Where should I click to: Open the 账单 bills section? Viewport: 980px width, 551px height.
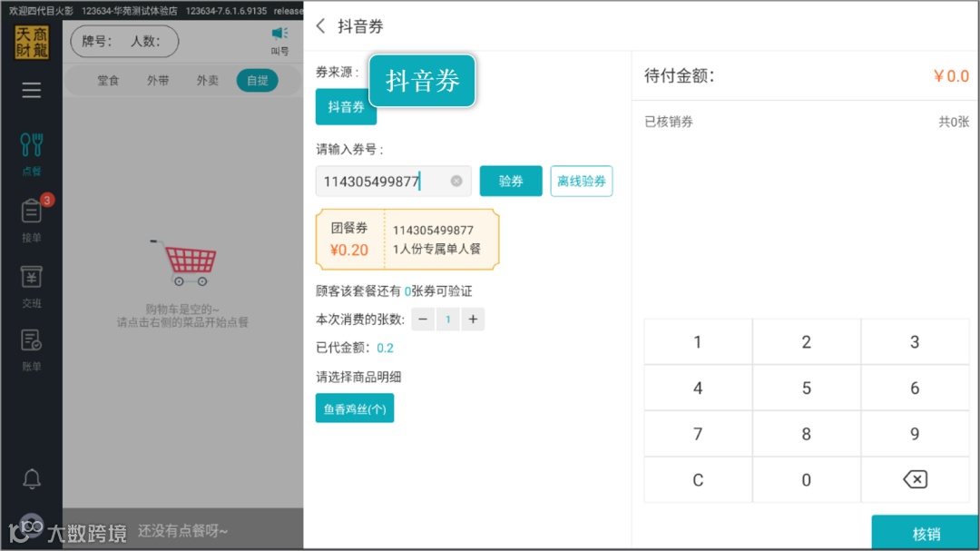[31, 350]
